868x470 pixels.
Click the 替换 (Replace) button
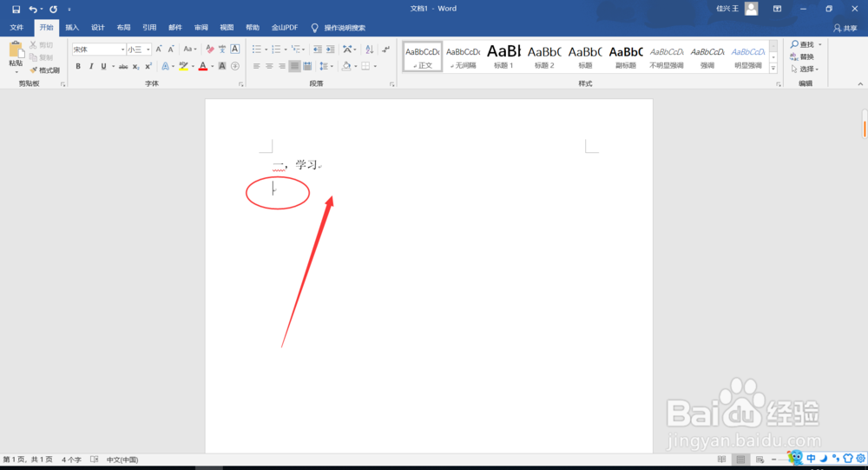(x=802, y=56)
